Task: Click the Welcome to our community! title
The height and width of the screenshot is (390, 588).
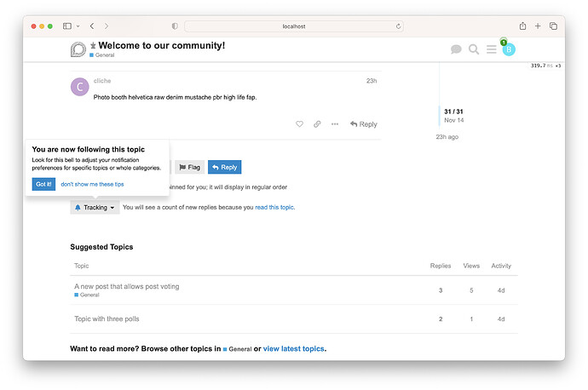Action: click(x=162, y=45)
